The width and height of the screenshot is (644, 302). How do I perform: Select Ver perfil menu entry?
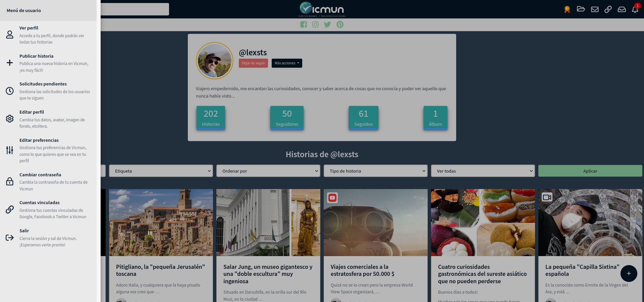[48, 35]
